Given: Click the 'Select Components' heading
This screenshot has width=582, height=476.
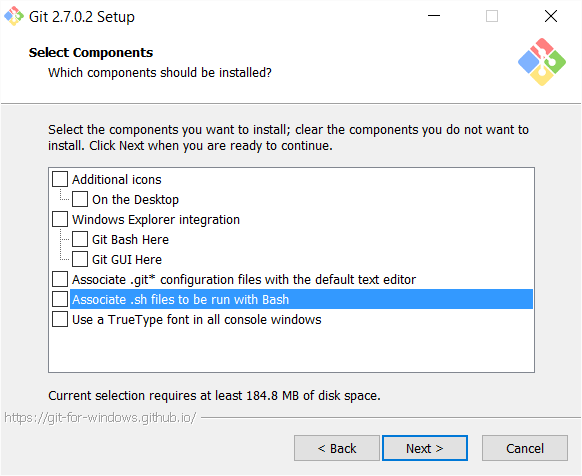Looking at the screenshot, I should click(x=91, y=52).
